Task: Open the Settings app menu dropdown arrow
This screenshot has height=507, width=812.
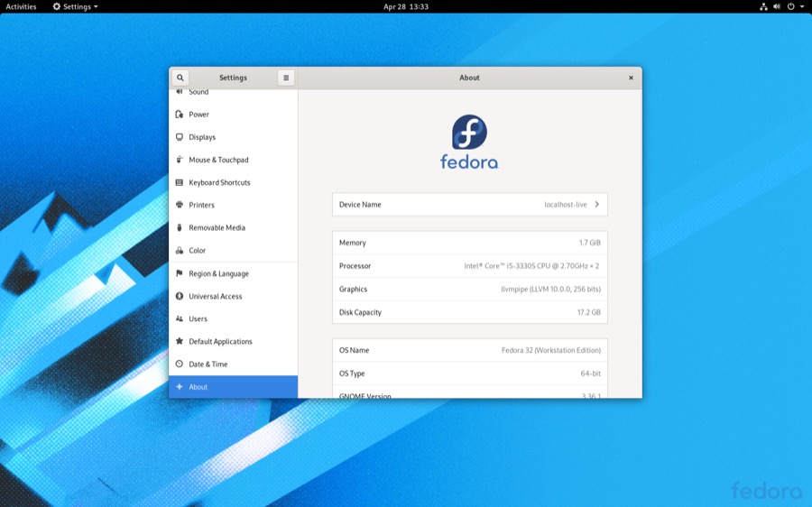Action: (96, 6)
